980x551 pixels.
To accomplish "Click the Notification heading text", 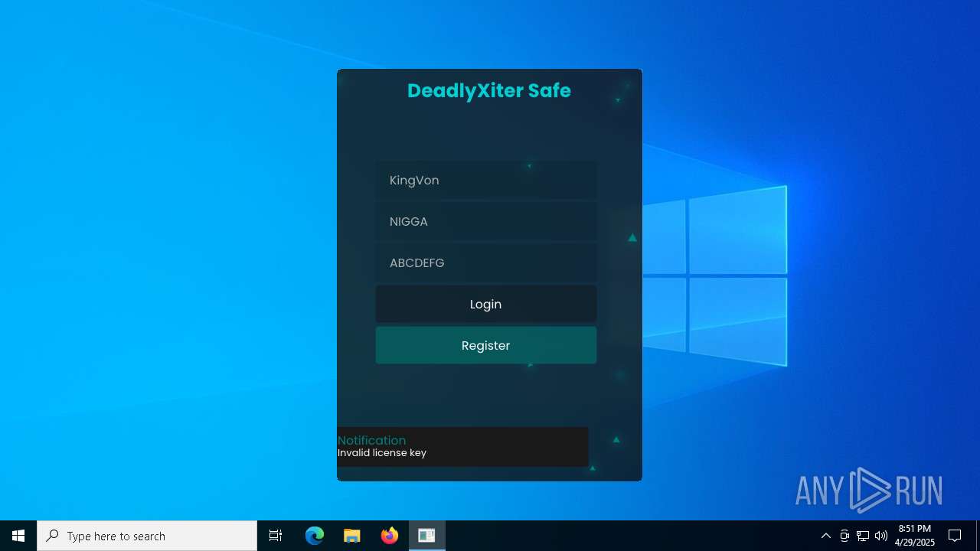I will (x=371, y=440).
